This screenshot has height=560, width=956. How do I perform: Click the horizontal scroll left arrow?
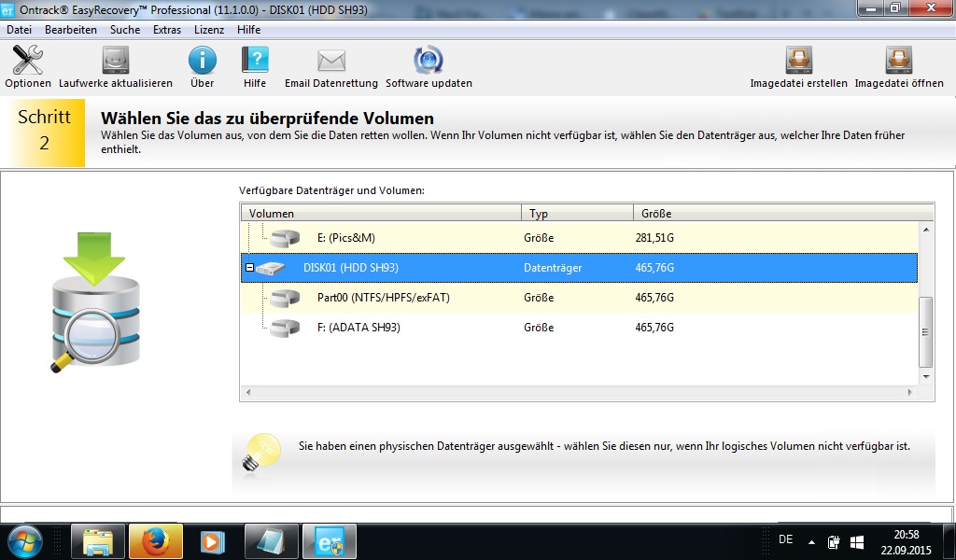click(248, 392)
